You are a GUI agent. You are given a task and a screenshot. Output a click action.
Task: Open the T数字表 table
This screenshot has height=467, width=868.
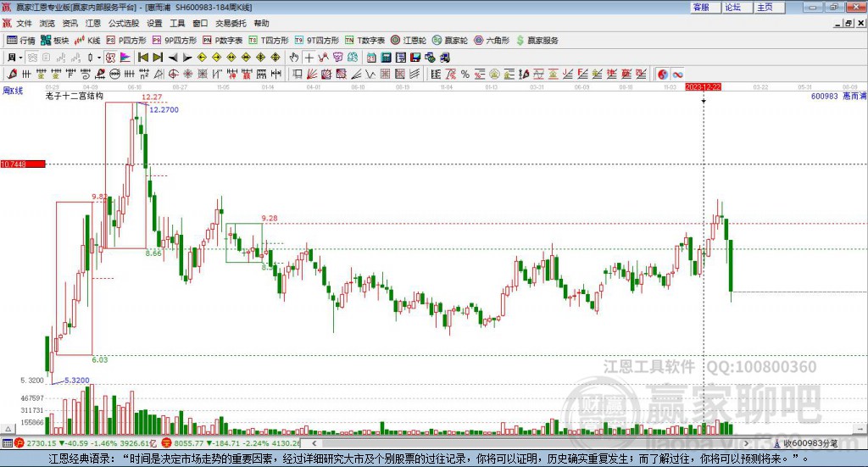tap(364, 41)
